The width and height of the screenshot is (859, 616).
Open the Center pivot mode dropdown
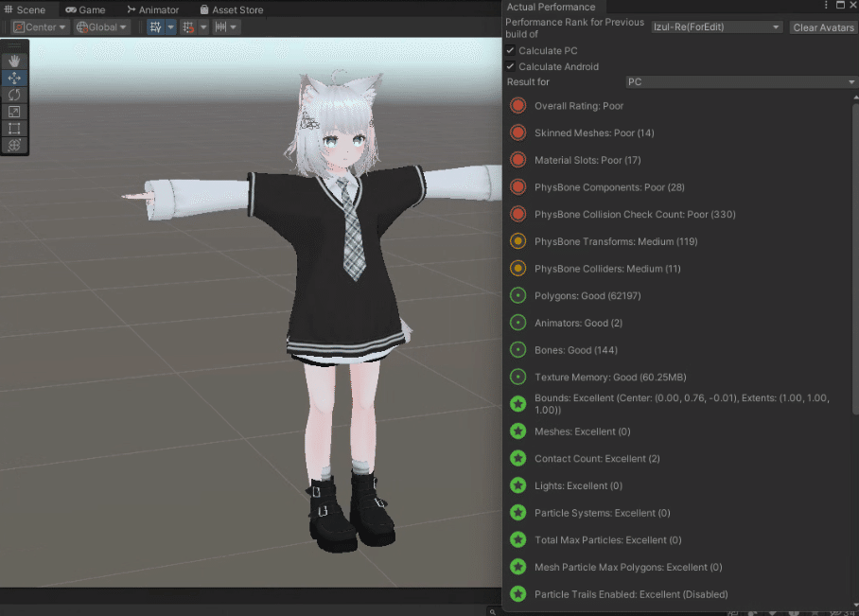(x=38, y=27)
